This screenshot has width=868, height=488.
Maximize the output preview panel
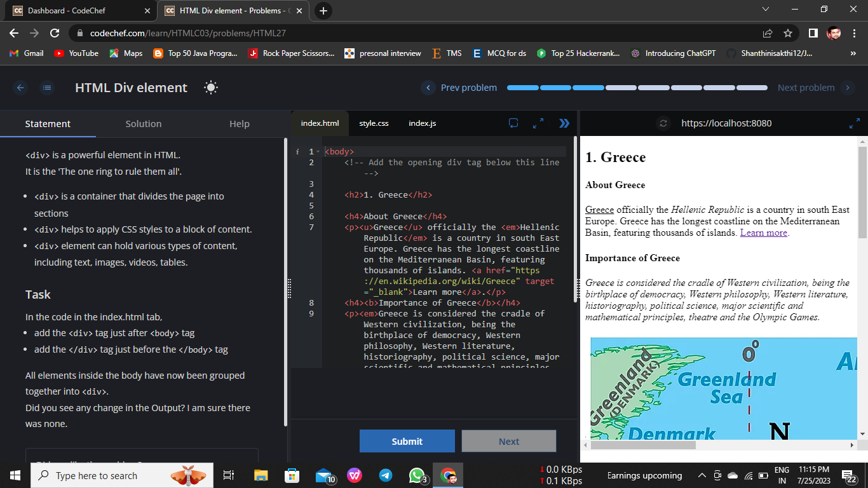(x=854, y=123)
